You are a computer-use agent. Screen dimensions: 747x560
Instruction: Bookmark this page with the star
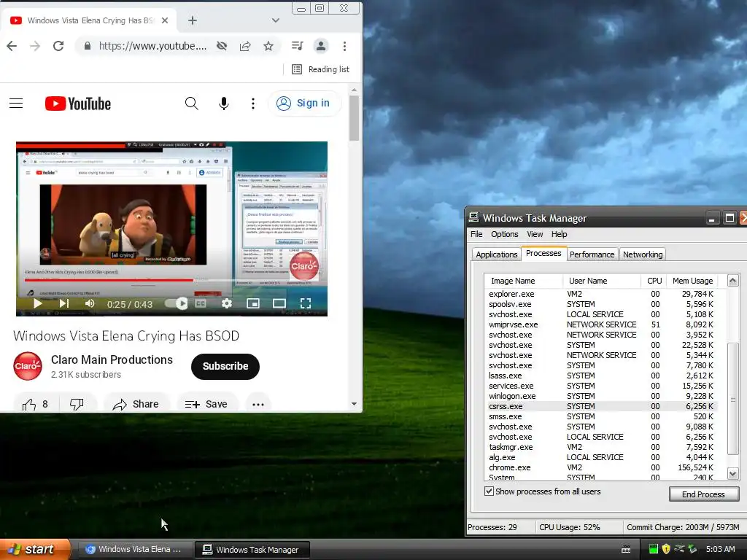(268, 46)
